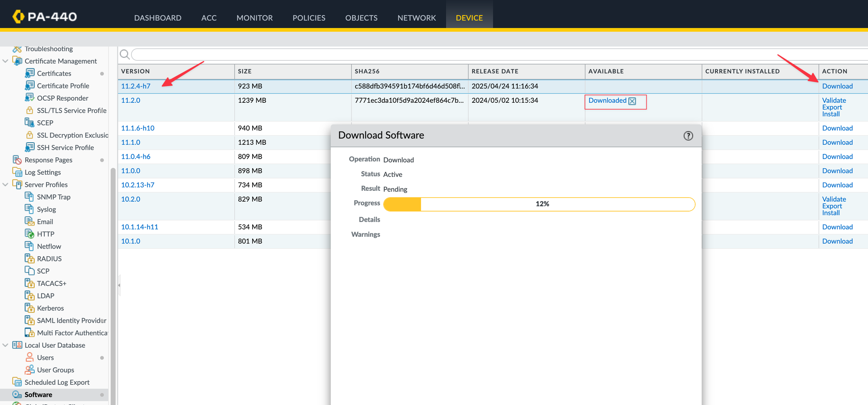Go to the OBJECTS tab

point(362,18)
